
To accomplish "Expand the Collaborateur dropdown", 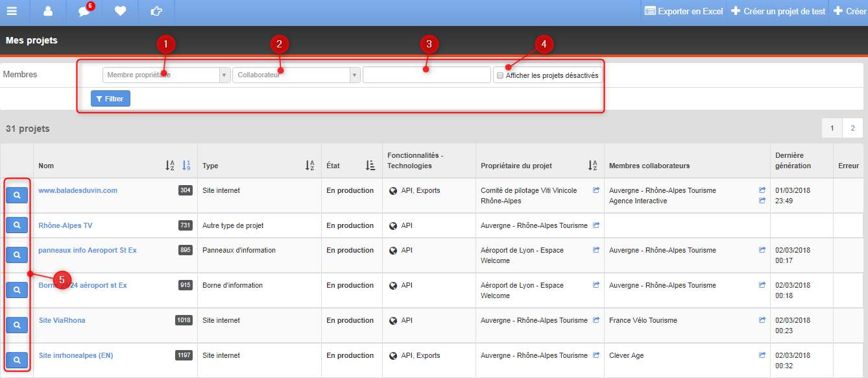I will click(x=296, y=75).
